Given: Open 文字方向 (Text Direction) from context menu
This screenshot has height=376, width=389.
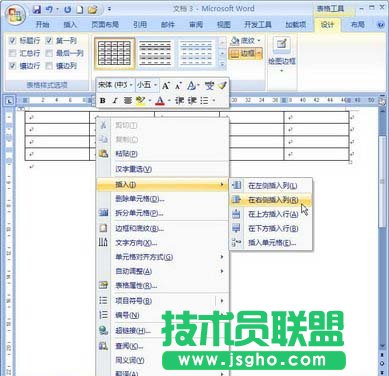Looking at the screenshot, I should point(162,243).
